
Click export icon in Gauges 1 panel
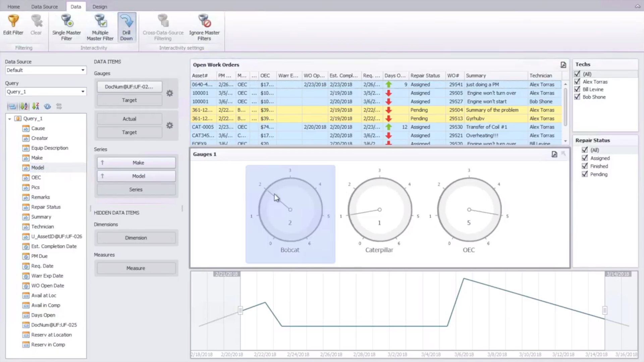[x=554, y=154]
